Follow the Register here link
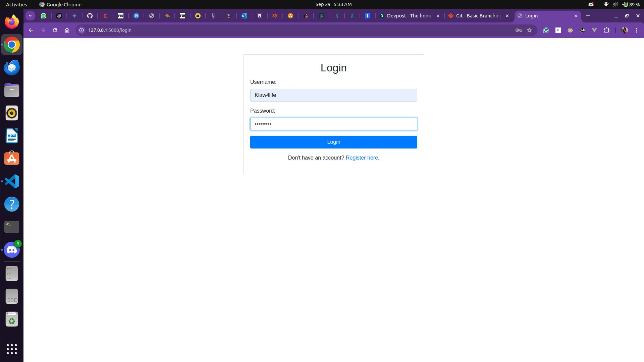The height and width of the screenshot is (362, 644). 362,158
